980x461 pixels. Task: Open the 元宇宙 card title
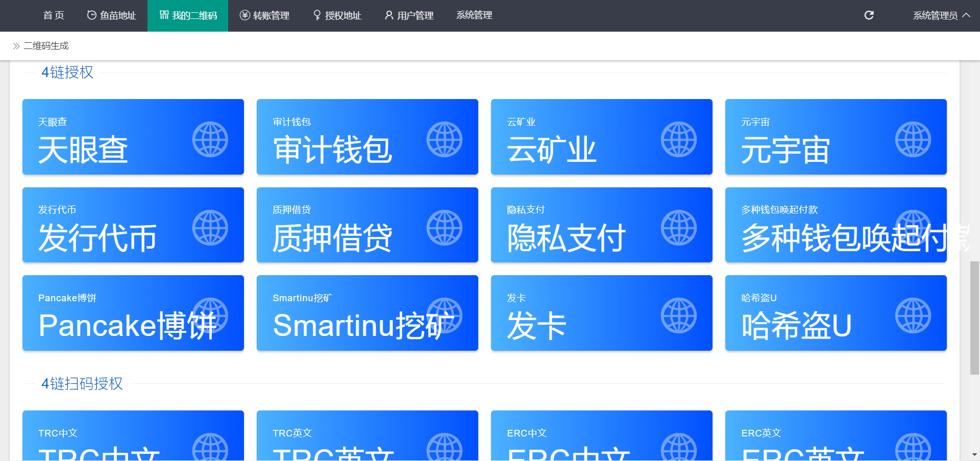[786, 150]
